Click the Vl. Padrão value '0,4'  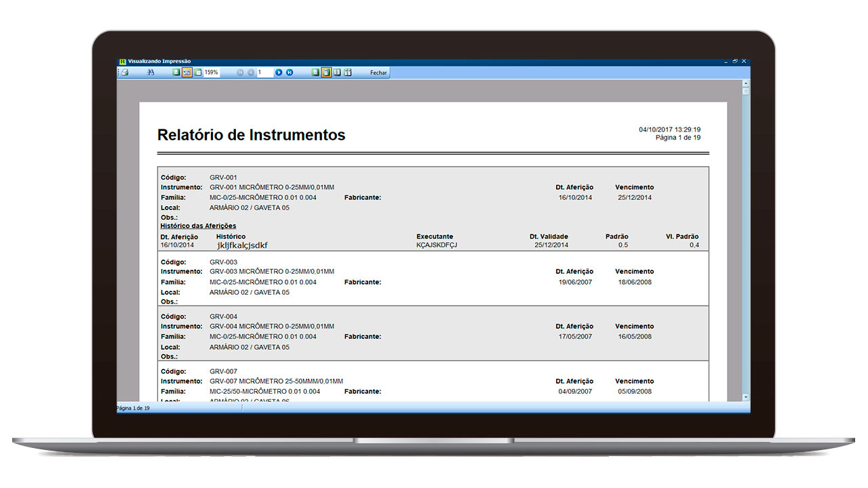[694, 245]
